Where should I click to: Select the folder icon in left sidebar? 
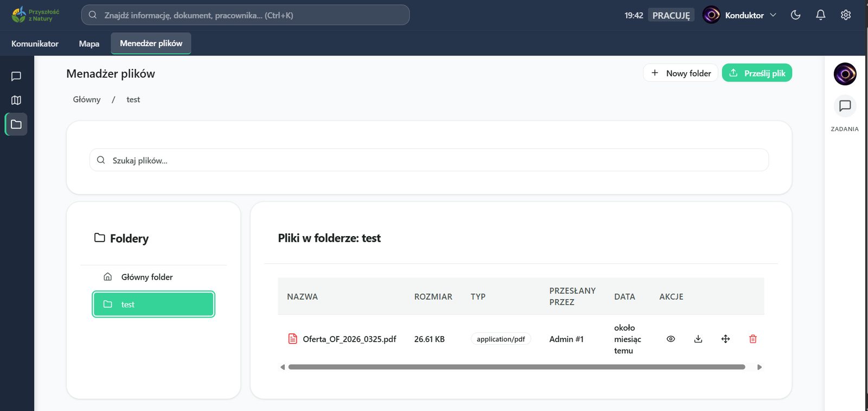[16, 124]
